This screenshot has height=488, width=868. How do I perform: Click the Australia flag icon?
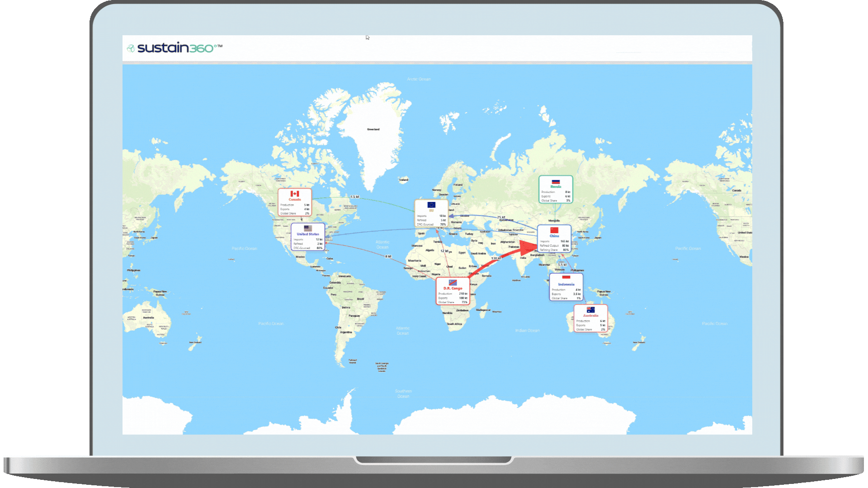click(590, 310)
